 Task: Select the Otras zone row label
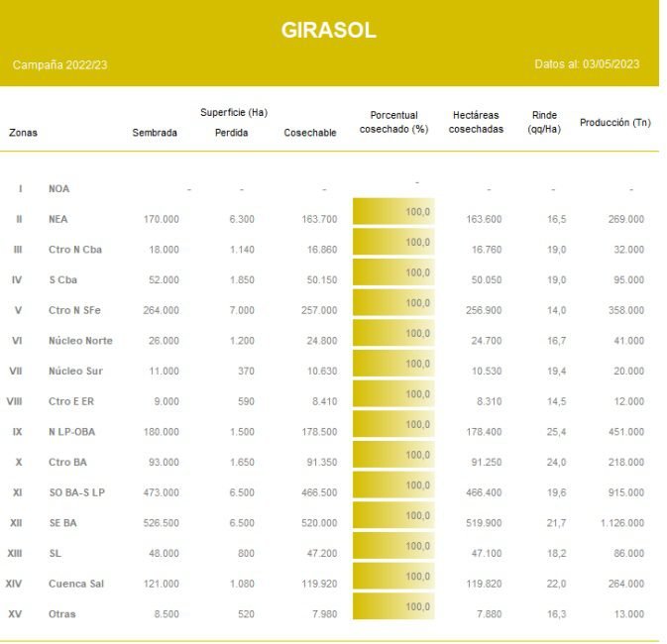pos(61,614)
